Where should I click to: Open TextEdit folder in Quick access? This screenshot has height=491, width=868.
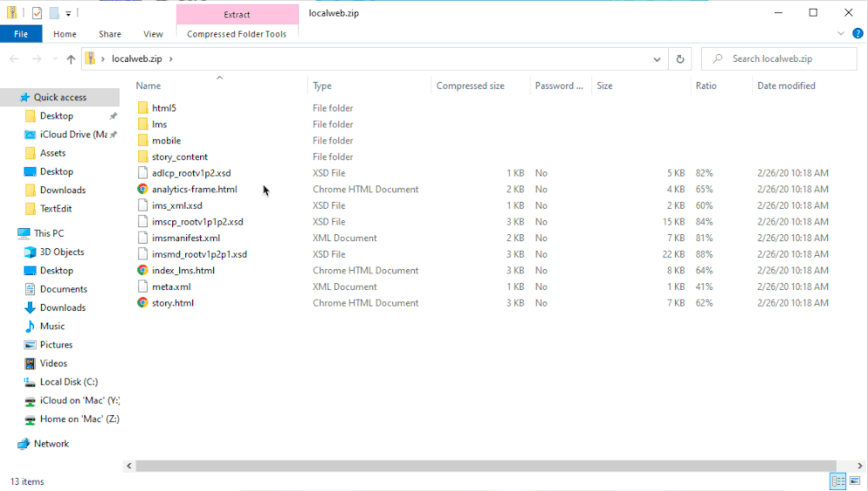point(56,209)
